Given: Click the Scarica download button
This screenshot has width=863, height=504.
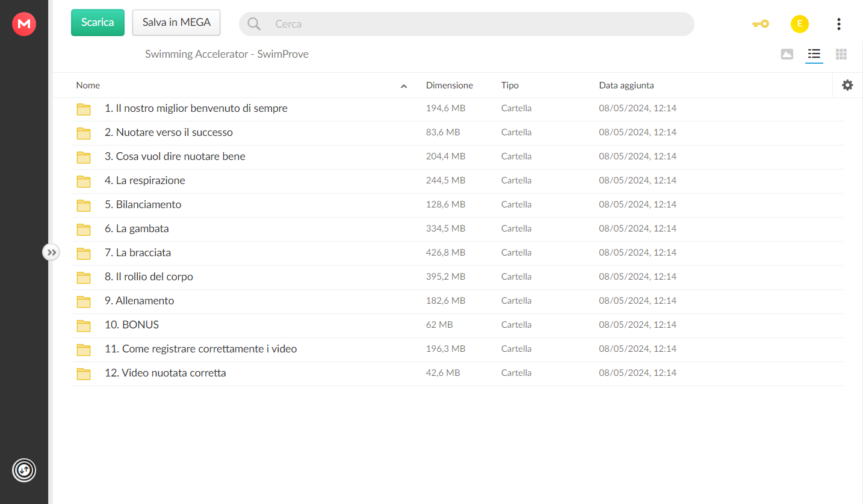Looking at the screenshot, I should pos(97,22).
